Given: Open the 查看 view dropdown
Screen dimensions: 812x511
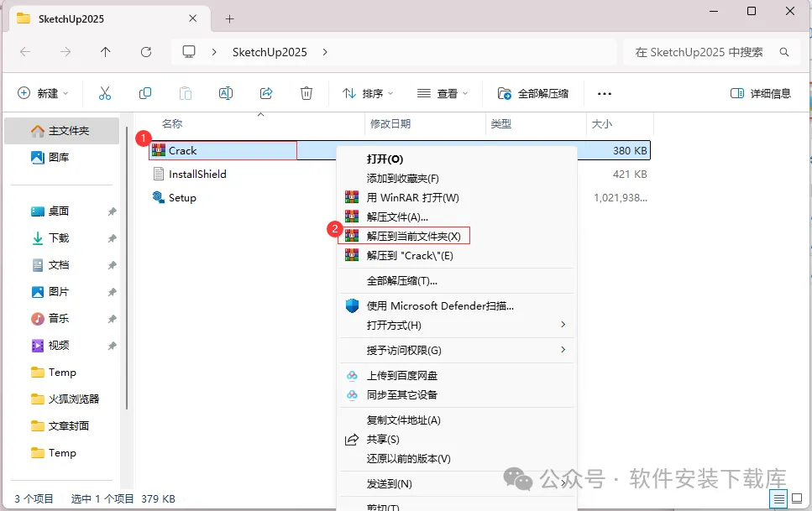Looking at the screenshot, I should (443, 93).
